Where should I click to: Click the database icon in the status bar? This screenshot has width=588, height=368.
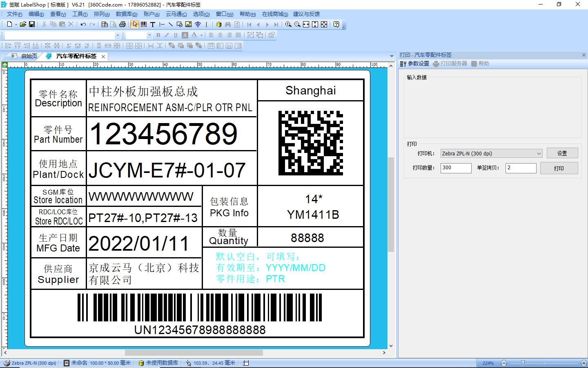[142, 363]
